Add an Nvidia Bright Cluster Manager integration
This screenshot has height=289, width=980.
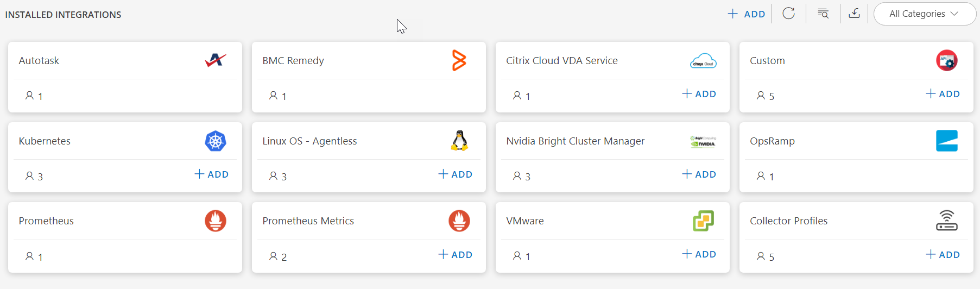(699, 174)
